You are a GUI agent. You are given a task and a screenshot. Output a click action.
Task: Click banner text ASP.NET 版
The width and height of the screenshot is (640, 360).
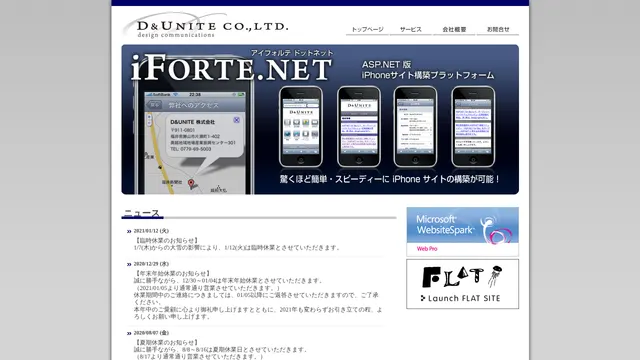[387, 64]
